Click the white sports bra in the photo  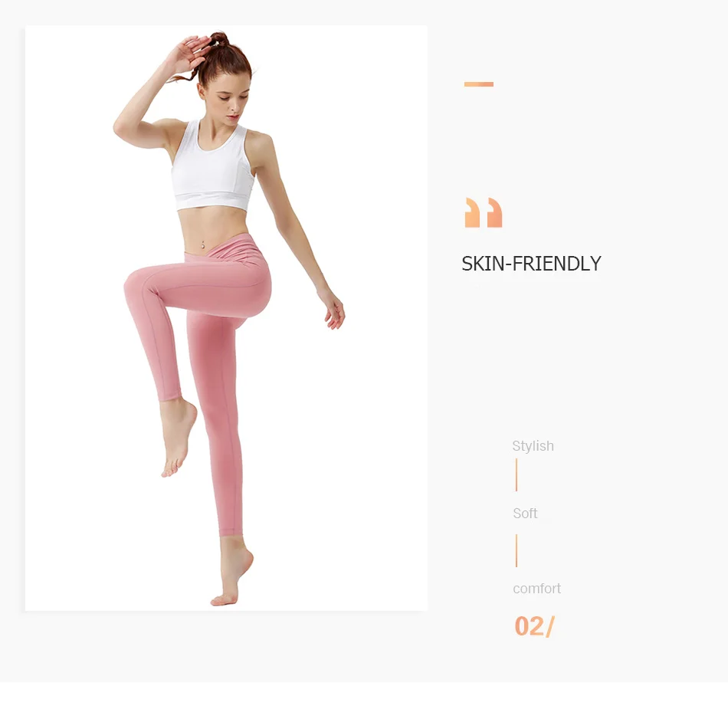[212, 166]
